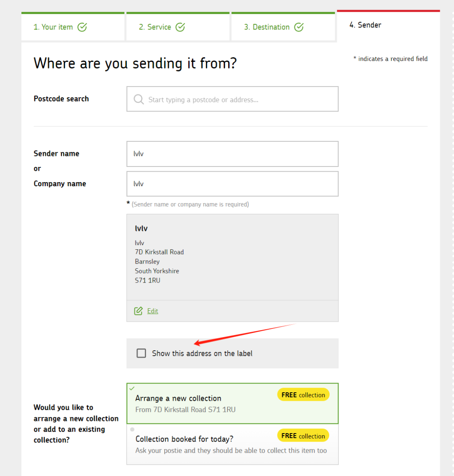Click the checkmark icon on Service tab

tap(180, 27)
